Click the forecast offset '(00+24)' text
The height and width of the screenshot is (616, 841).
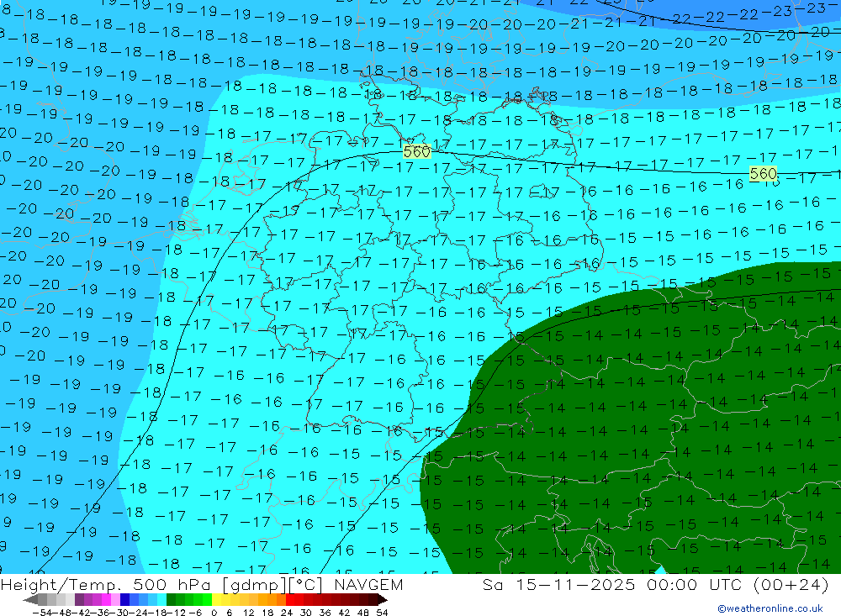pyautogui.click(x=791, y=584)
